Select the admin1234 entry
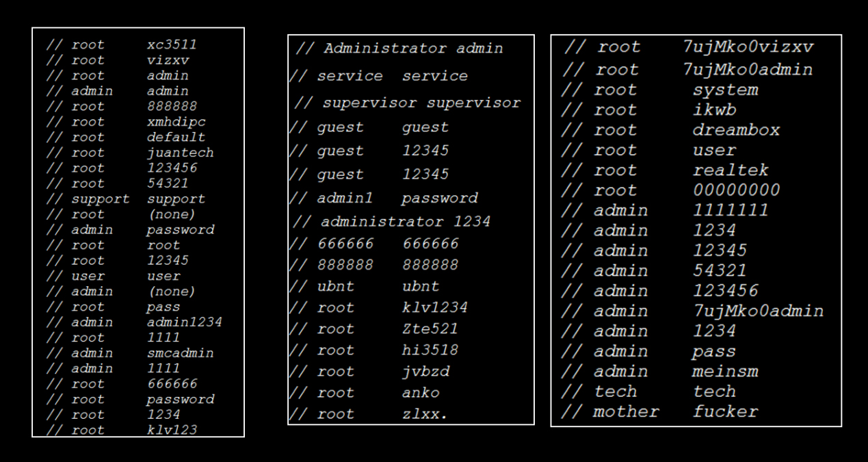The width and height of the screenshot is (868, 462). pos(184,322)
